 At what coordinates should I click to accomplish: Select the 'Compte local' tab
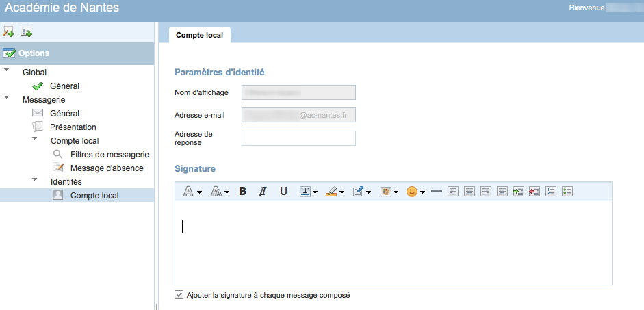click(x=199, y=34)
